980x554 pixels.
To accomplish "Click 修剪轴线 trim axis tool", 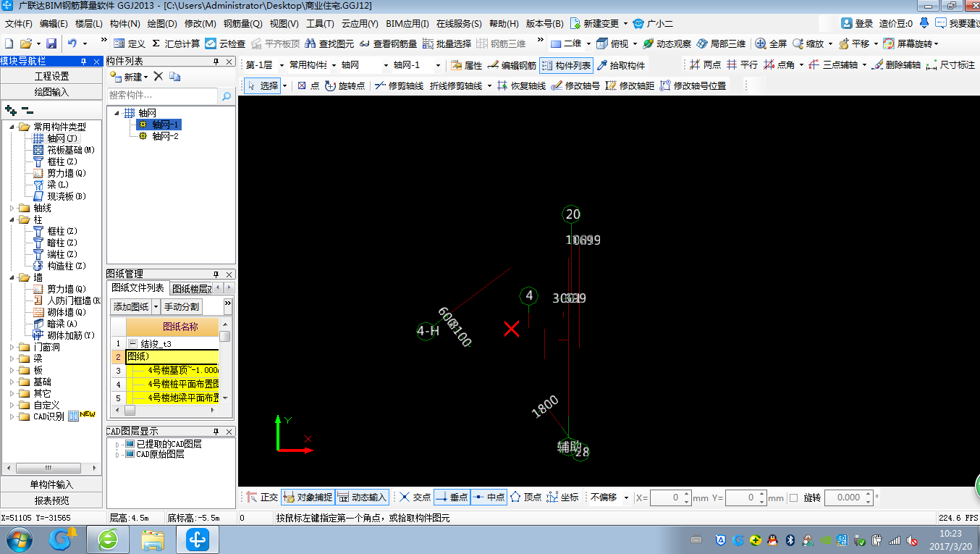I will (399, 85).
